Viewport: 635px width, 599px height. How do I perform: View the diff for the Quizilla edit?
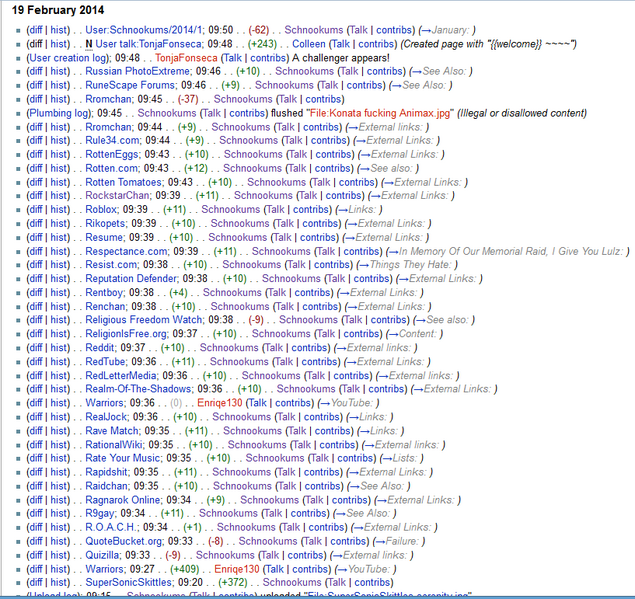tap(36, 555)
